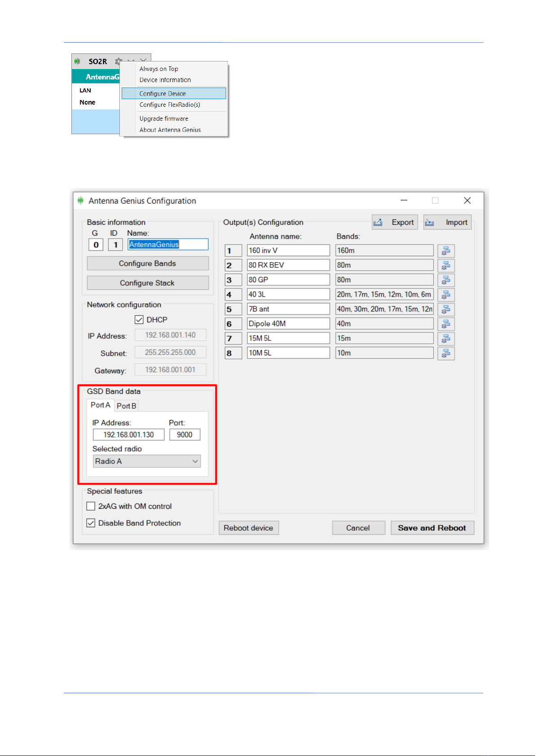535x756 pixels.
Task: Click the Port field showing 9000
Action: pos(184,435)
